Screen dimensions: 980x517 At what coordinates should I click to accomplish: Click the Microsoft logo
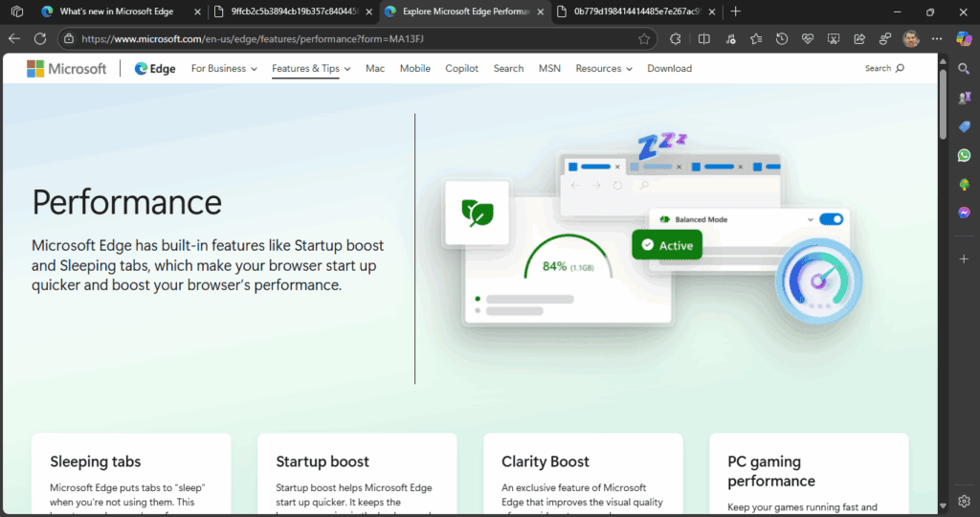tap(66, 69)
